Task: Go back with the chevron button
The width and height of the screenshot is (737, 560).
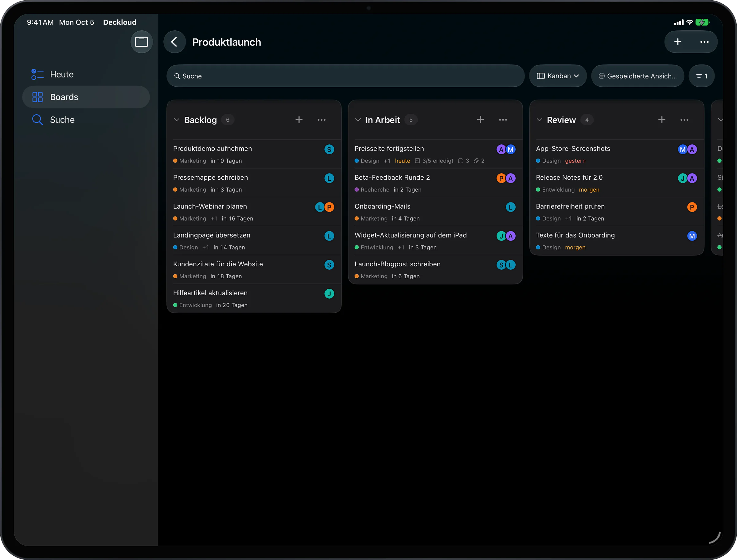Action: (174, 42)
